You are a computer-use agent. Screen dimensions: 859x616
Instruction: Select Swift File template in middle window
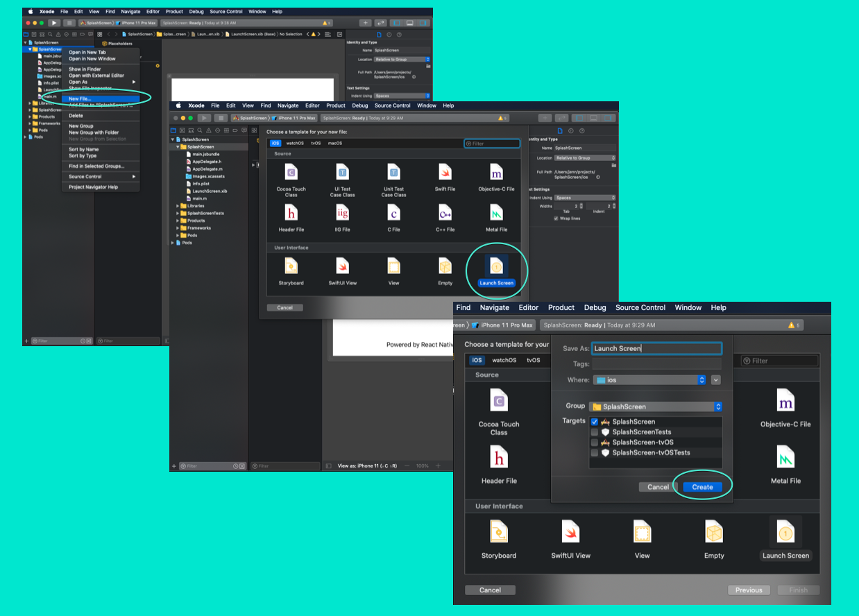coord(445,177)
